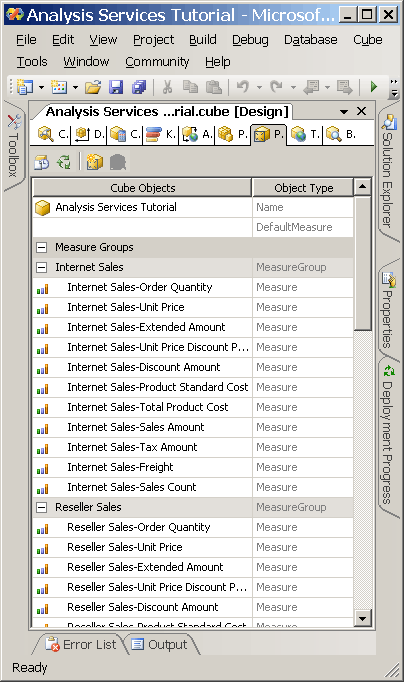Click the New Perspective cube icon
The image size is (404, 682).
[x=94, y=162]
